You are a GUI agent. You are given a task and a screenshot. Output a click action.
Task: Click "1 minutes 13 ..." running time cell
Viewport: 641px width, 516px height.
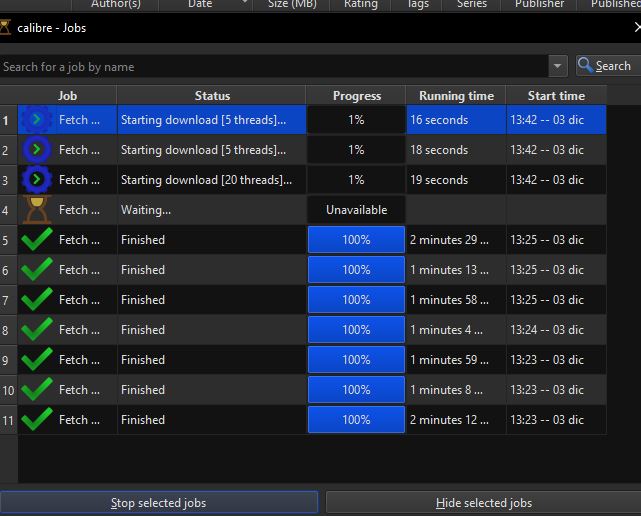456,269
